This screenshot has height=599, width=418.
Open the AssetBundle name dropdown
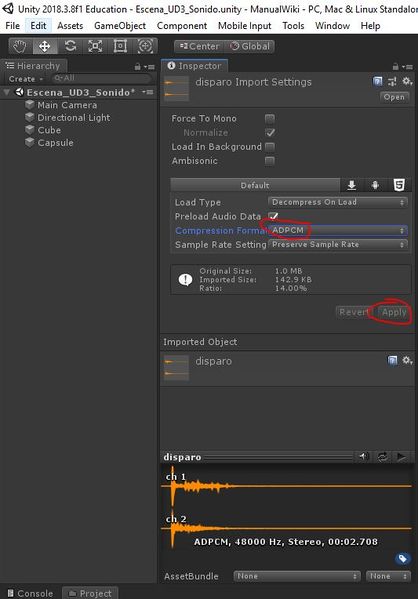click(297, 576)
